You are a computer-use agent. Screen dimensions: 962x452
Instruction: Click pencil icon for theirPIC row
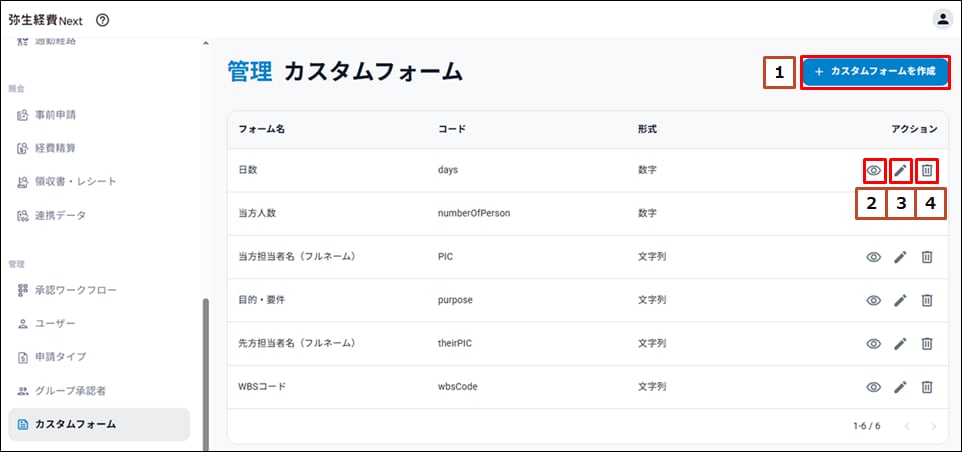(x=900, y=343)
